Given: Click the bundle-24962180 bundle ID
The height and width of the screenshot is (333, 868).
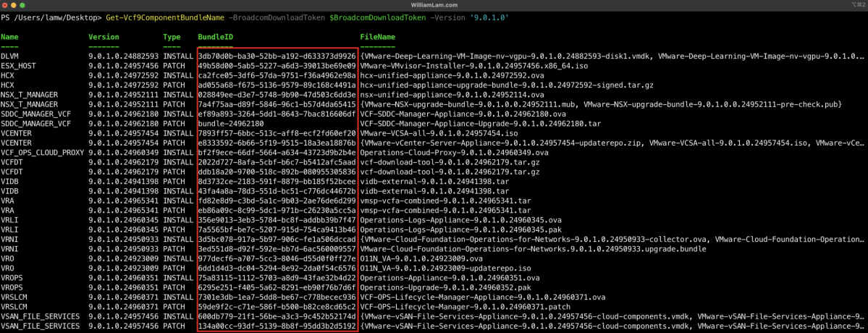Looking at the screenshot, I should click(231, 123).
